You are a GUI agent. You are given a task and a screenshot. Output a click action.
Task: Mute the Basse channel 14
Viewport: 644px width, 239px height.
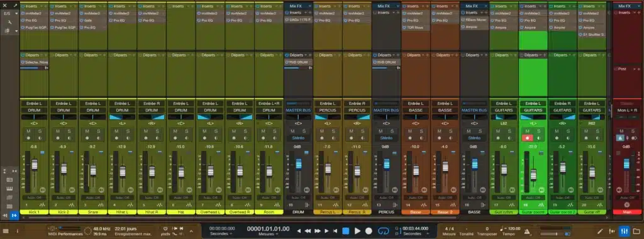coord(410,131)
